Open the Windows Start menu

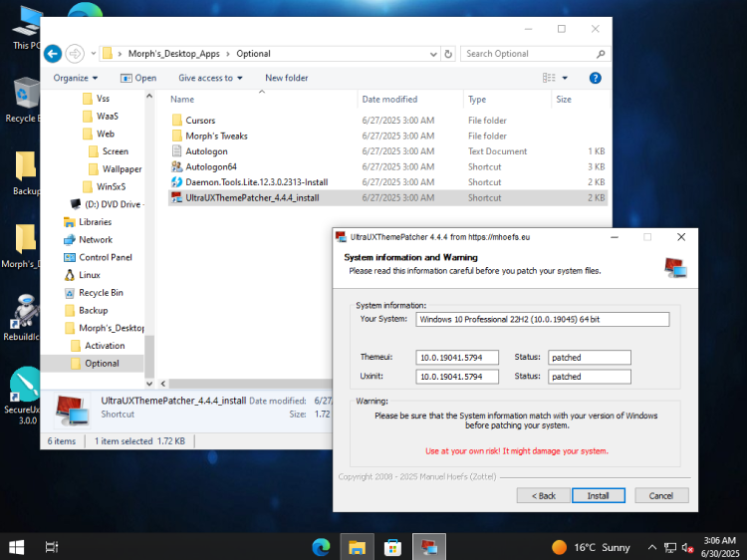tap(16, 547)
